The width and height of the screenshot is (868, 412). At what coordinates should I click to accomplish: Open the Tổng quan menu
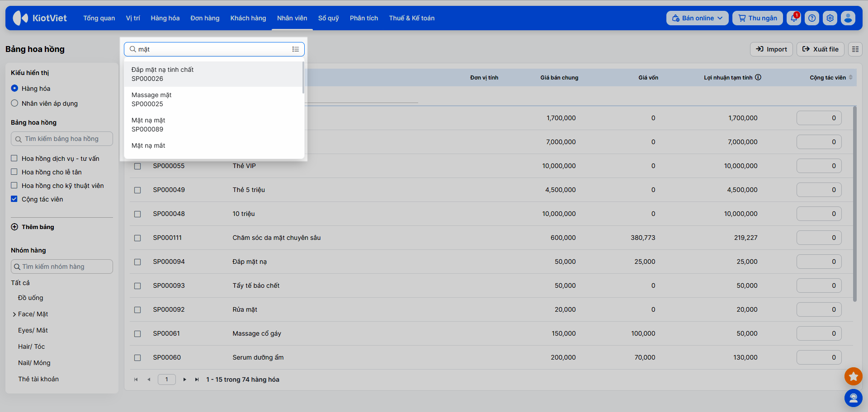click(99, 18)
